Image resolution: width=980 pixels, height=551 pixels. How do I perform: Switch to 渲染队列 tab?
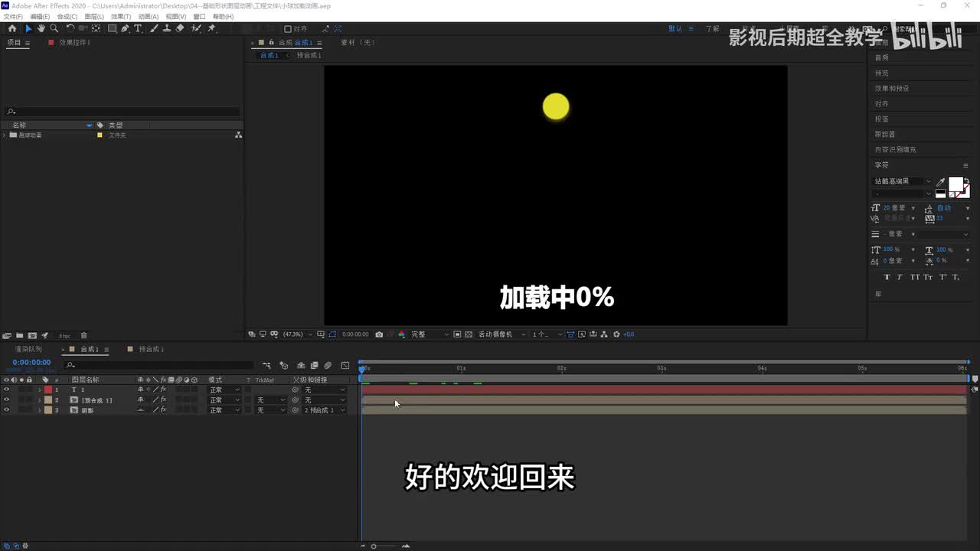[x=28, y=349]
